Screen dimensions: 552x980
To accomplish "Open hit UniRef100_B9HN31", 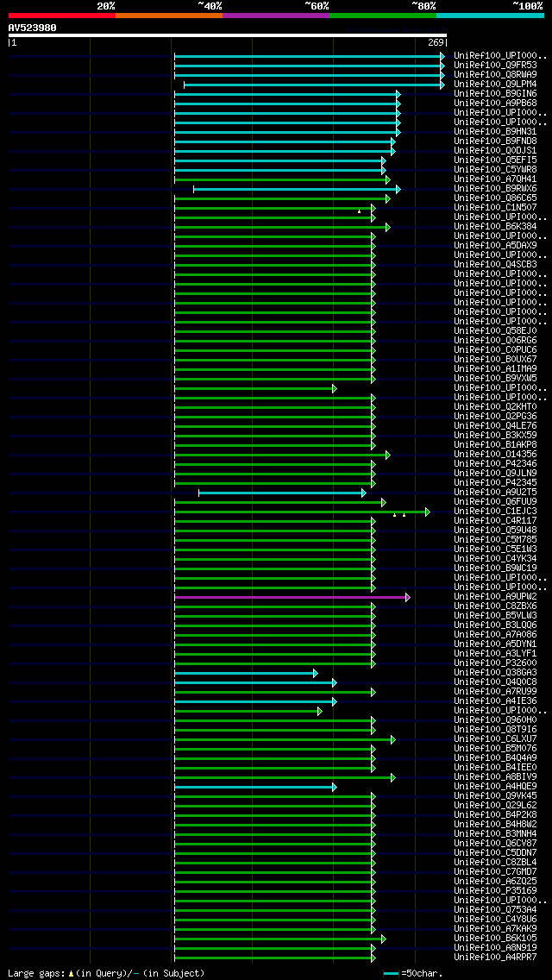I will (495, 132).
